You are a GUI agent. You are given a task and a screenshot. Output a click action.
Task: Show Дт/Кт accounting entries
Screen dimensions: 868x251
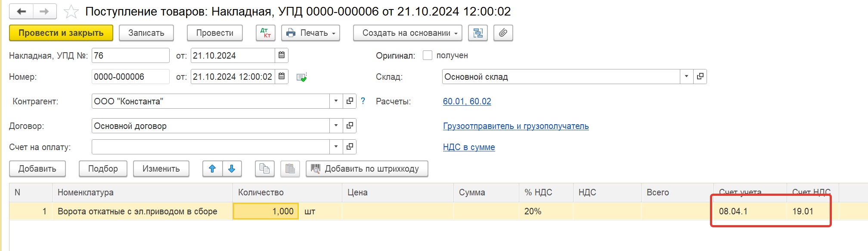(x=266, y=33)
